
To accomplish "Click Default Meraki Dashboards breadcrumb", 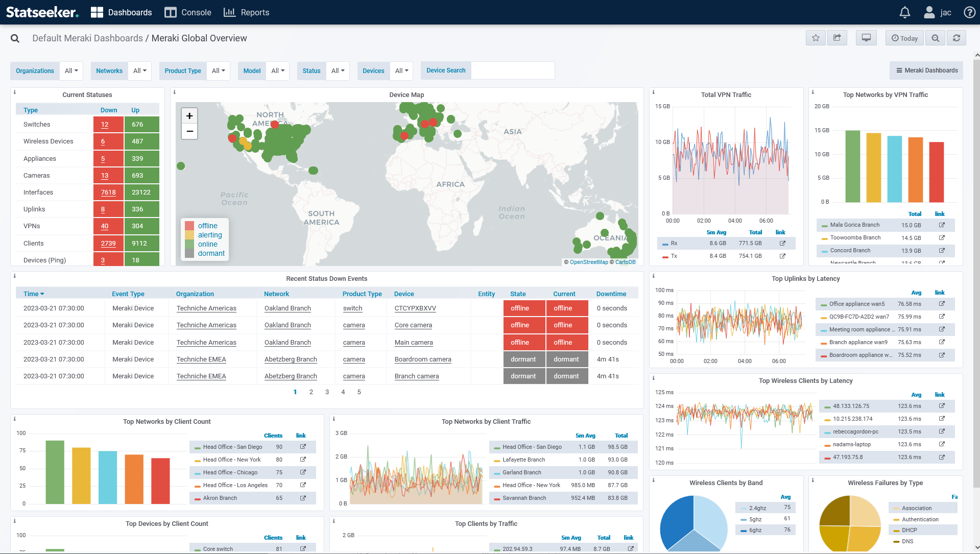I will coord(87,38).
